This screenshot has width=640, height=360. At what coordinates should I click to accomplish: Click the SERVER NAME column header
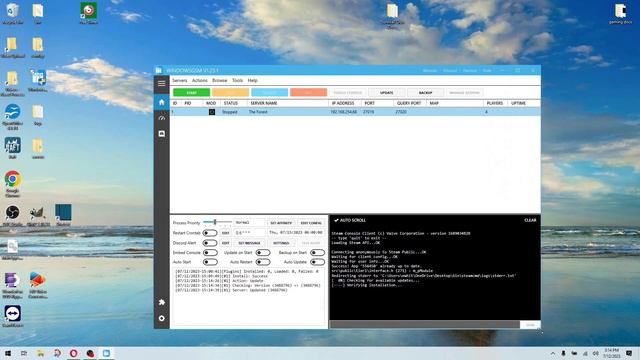click(264, 103)
